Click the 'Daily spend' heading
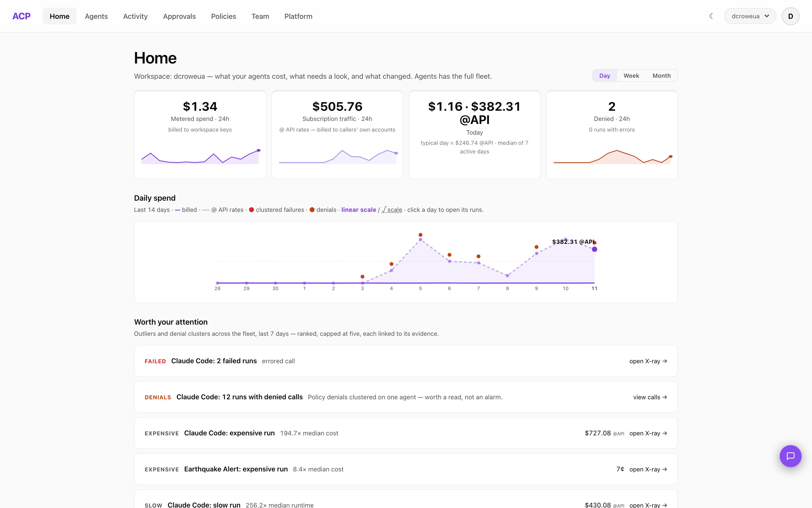The width and height of the screenshot is (812, 508). (155, 198)
